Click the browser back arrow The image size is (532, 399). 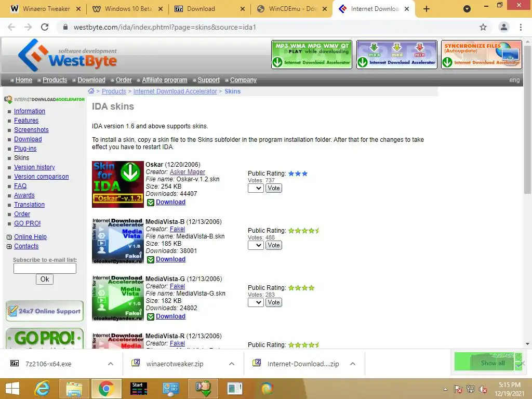[x=11, y=27]
